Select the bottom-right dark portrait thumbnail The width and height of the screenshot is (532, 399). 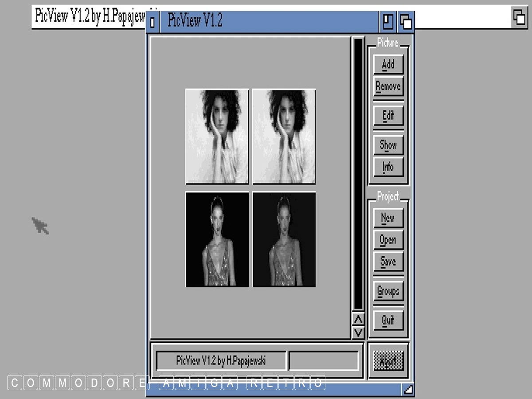(284, 239)
